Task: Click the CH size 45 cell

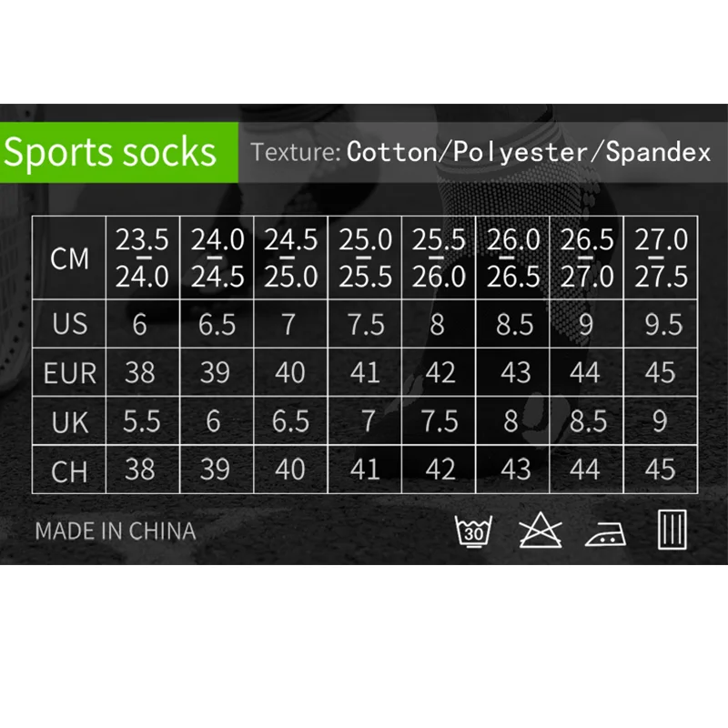Action: [661, 470]
